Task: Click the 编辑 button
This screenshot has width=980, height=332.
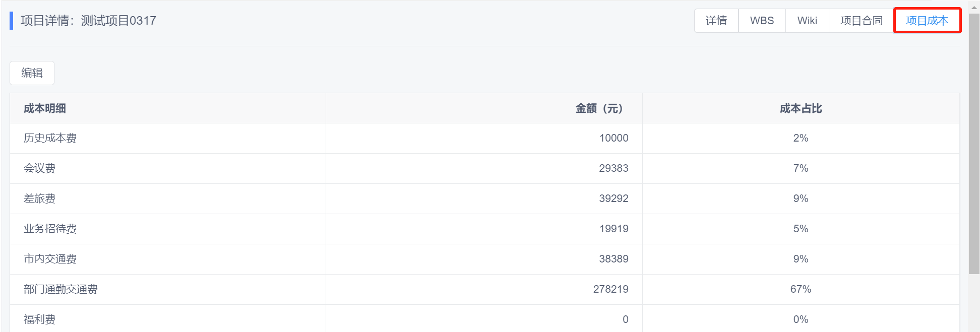Action: 32,73
